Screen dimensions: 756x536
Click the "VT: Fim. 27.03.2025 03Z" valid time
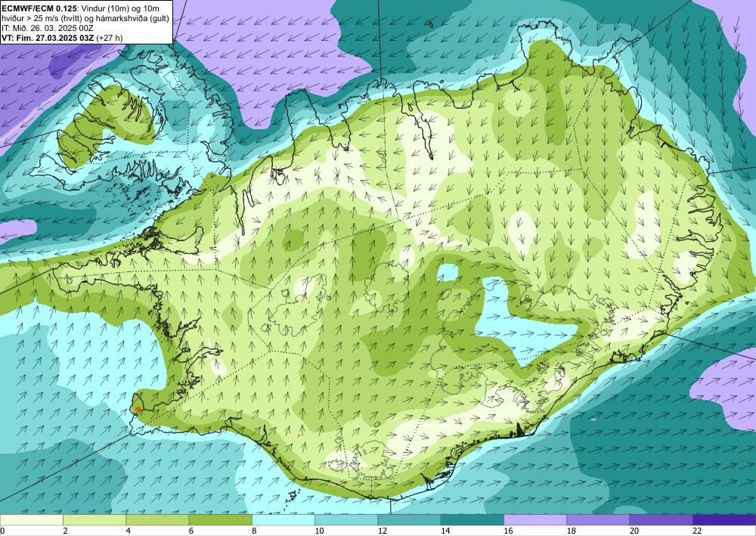point(48,38)
